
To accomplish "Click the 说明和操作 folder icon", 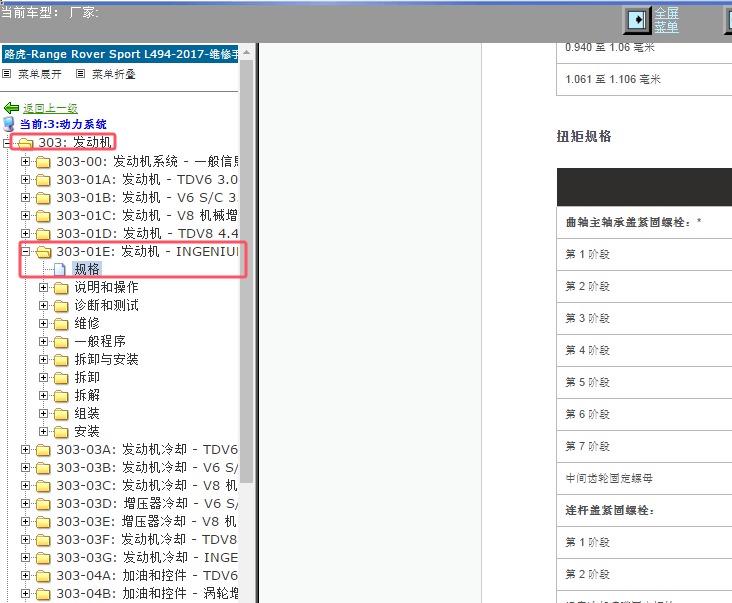I will click(x=61, y=288).
